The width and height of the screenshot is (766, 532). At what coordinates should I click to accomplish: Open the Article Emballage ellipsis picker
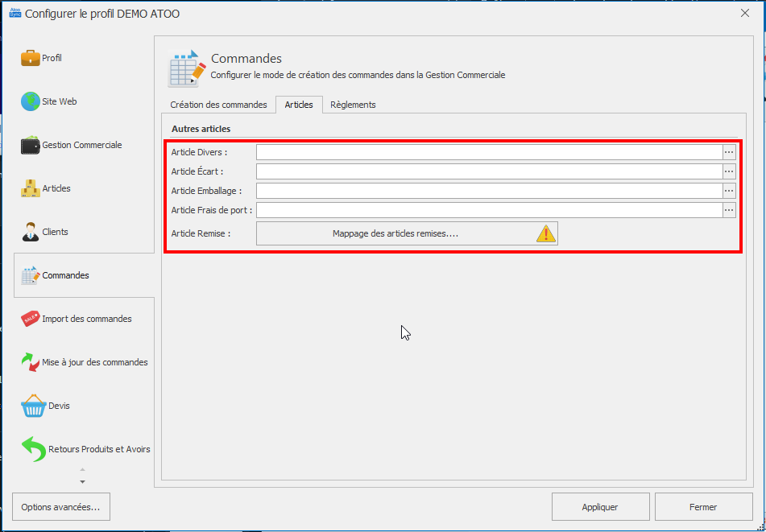pos(729,191)
